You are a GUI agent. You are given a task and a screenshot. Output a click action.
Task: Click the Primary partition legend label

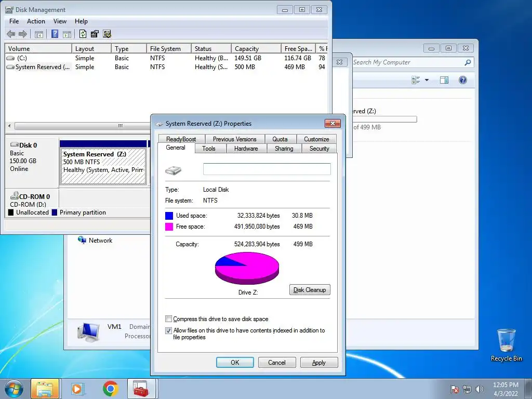pos(83,212)
